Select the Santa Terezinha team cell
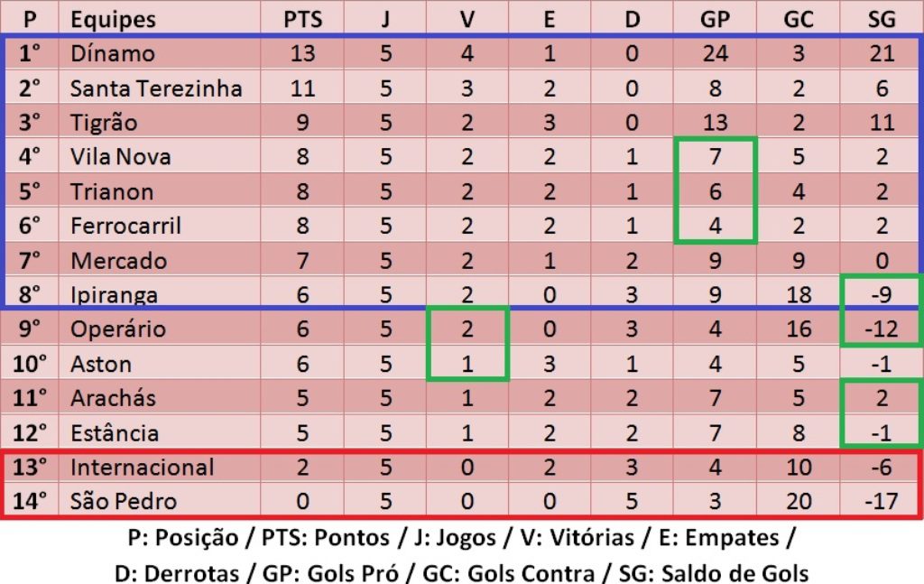 (156, 88)
